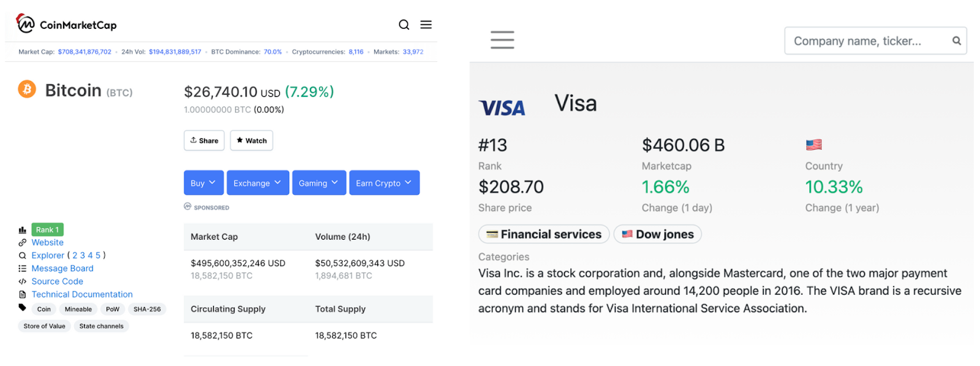
Task: Open the Gaming dropdown menu
Action: click(x=318, y=183)
